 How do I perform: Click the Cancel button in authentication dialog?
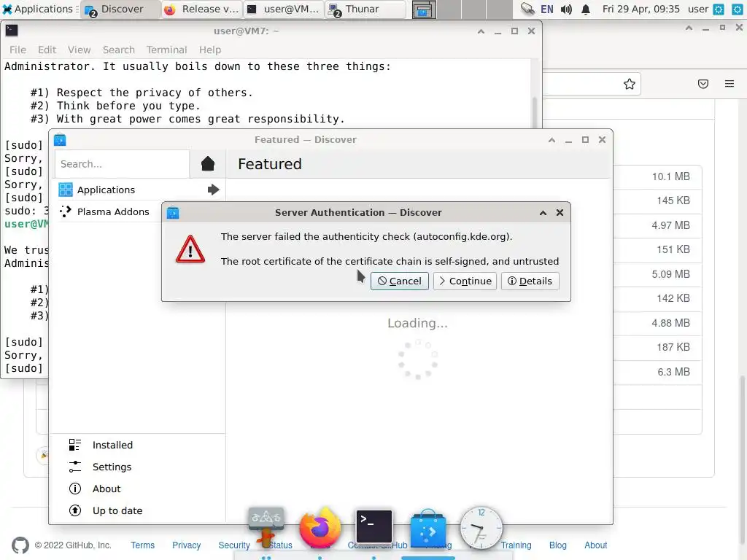pyautogui.click(x=399, y=281)
